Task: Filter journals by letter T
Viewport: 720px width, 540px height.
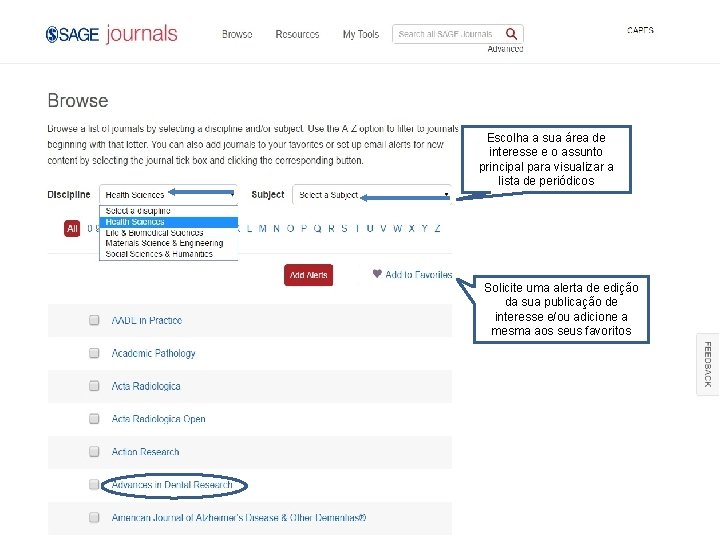Action: click(357, 228)
